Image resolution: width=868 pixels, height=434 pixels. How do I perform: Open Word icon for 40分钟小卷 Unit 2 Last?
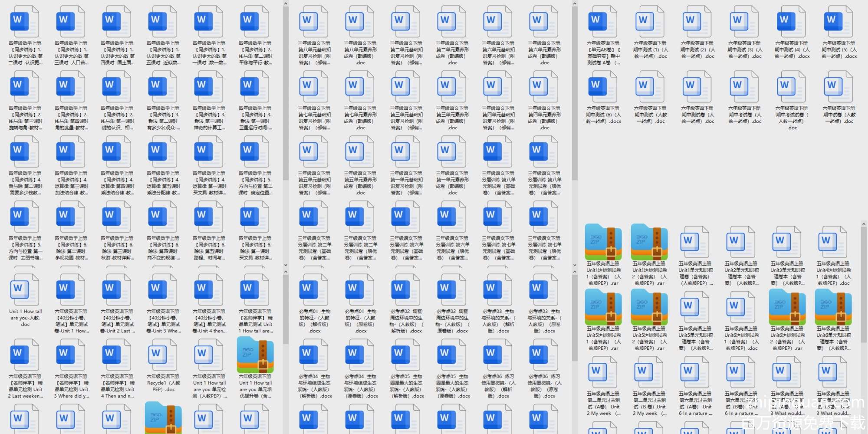(117, 290)
